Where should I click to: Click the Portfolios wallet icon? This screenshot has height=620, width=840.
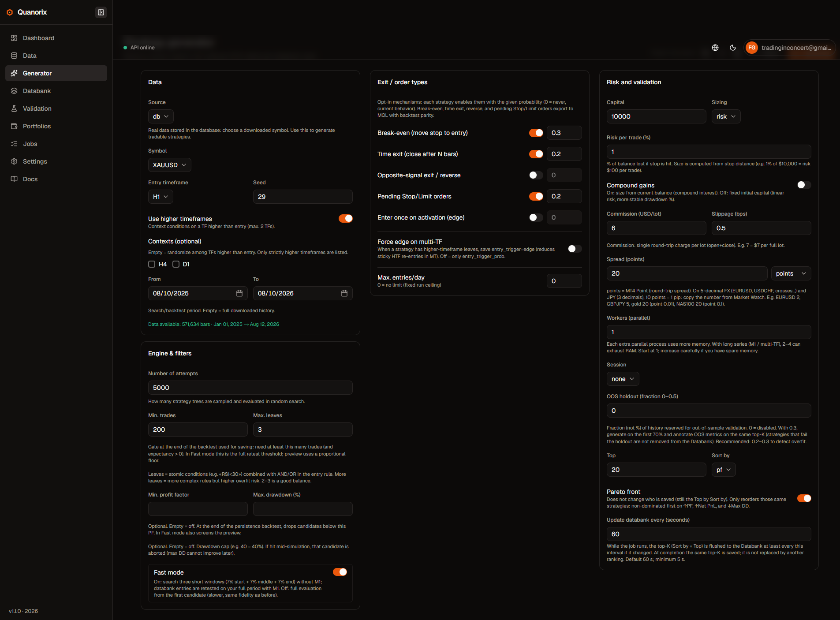pyautogui.click(x=14, y=126)
